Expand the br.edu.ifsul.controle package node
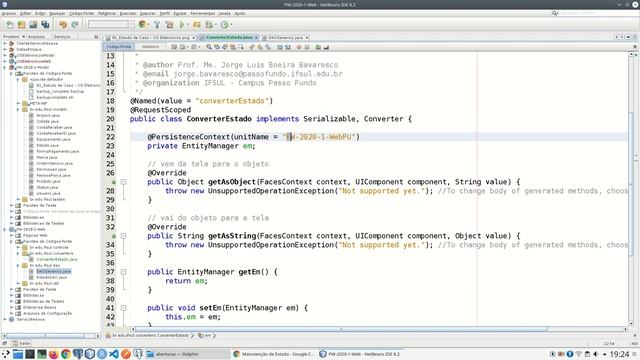Viewport: 640px width, 360px height. (x=18, y=247)
